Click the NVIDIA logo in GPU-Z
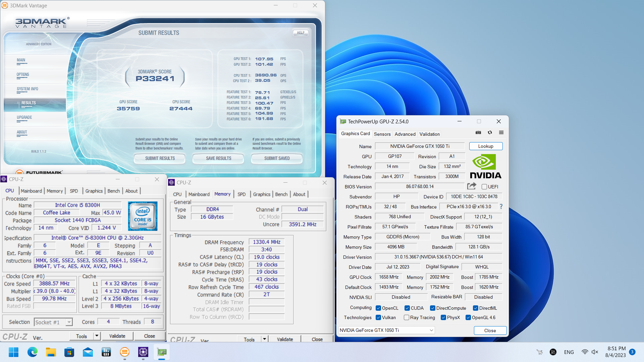Image resolution: width=644 pixels, height=362 pixels. (485, 166)
